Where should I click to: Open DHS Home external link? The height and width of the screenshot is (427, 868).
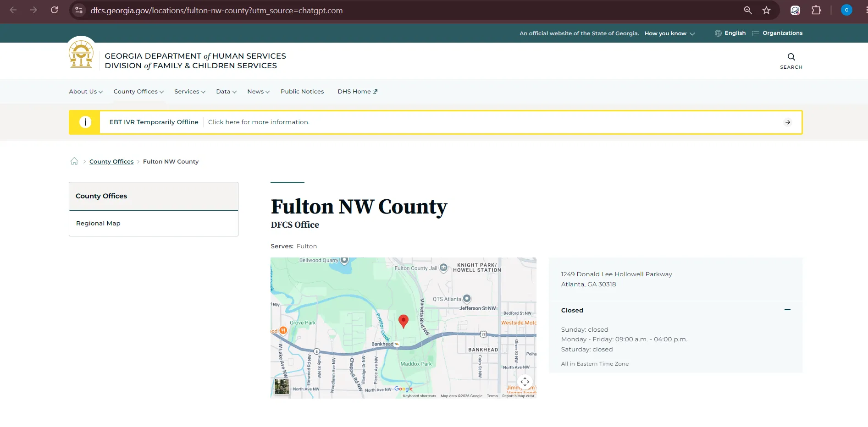coord(358,92)
